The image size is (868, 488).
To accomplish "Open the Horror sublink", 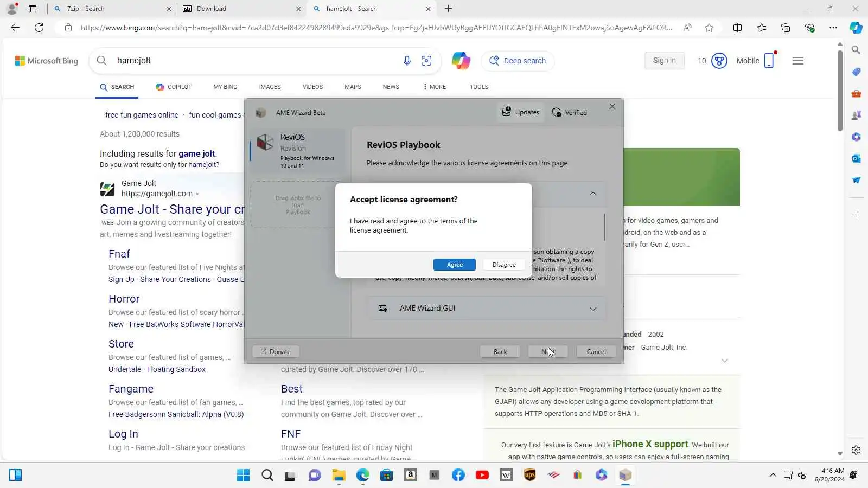I will pyautogui.click(x=124, y=299).
